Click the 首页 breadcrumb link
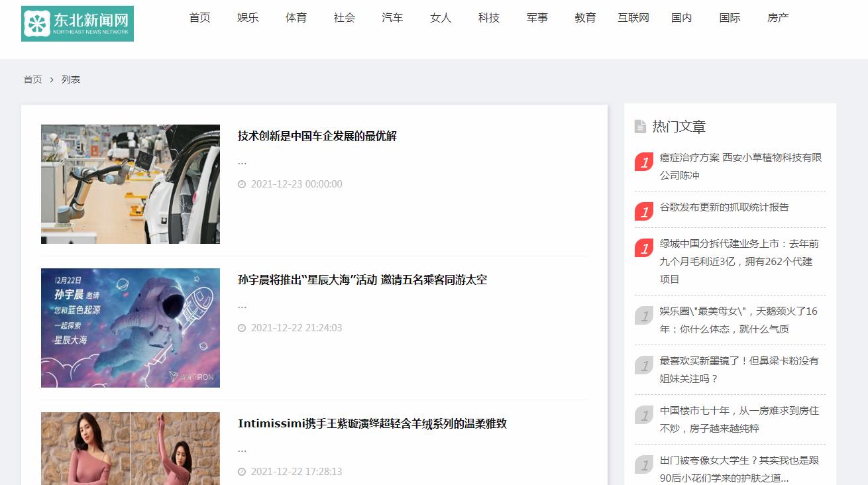868x485 pixels. click(32, 80)
